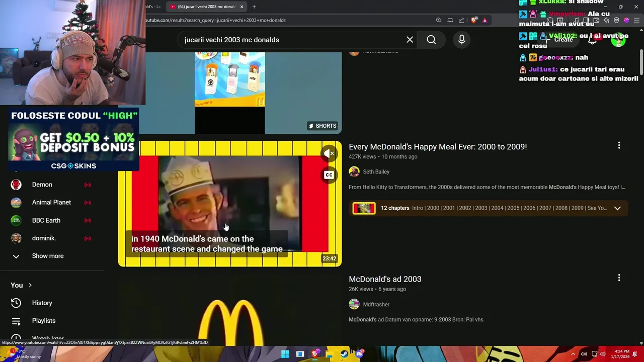Click the install/cast screen icon in address bar
This screenshot has height=362, width=644.
click(x=450, y=20)
